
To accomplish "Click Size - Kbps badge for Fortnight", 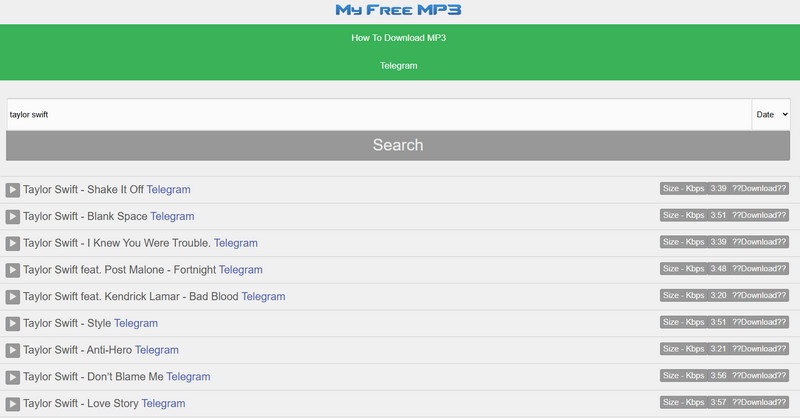I will pos(684,268).
